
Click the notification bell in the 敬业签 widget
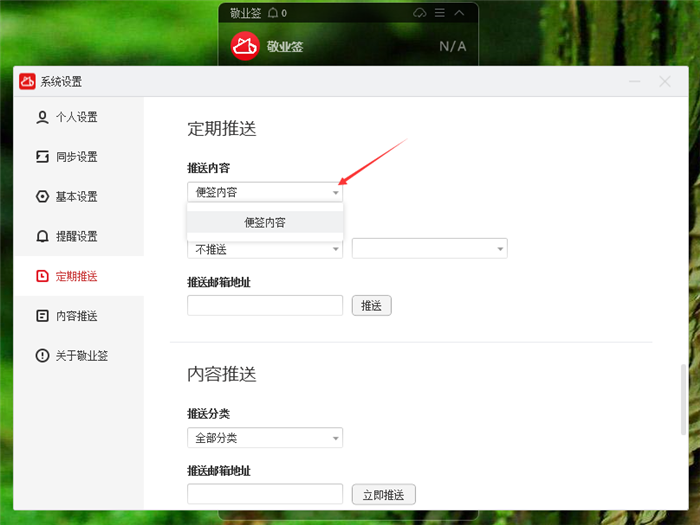pos(273,13)
